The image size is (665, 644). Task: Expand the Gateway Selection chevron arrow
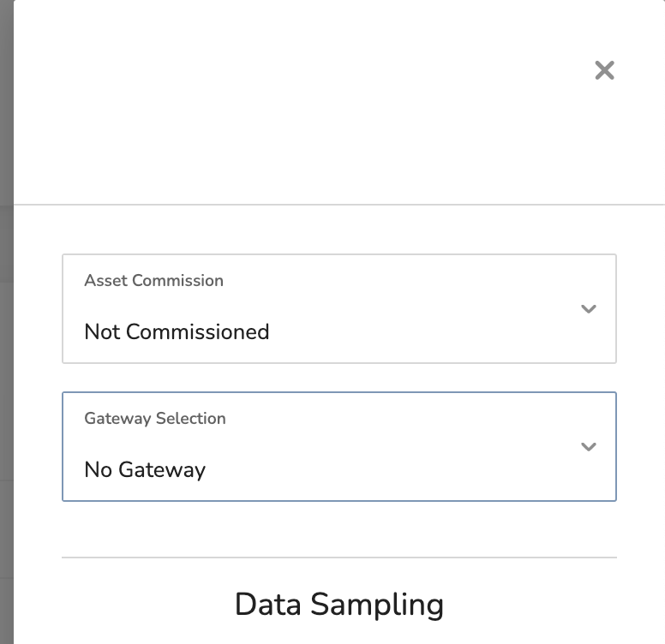[588, 446]
